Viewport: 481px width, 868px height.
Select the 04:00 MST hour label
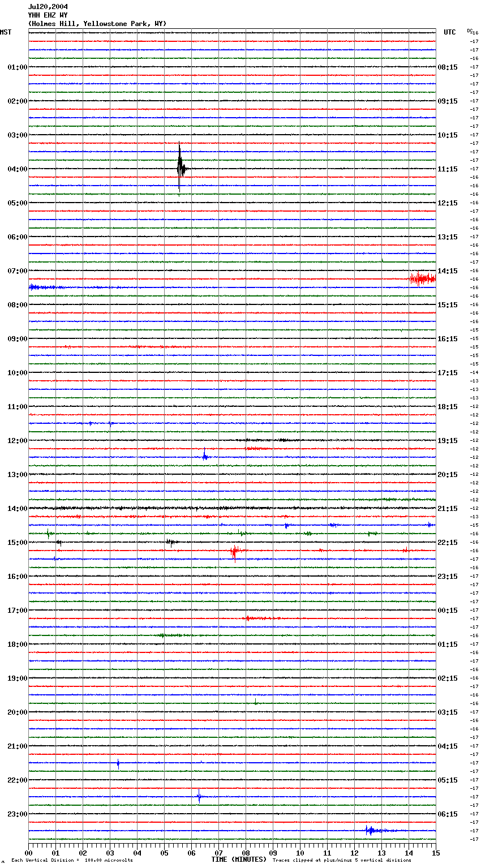coord(18,169)
